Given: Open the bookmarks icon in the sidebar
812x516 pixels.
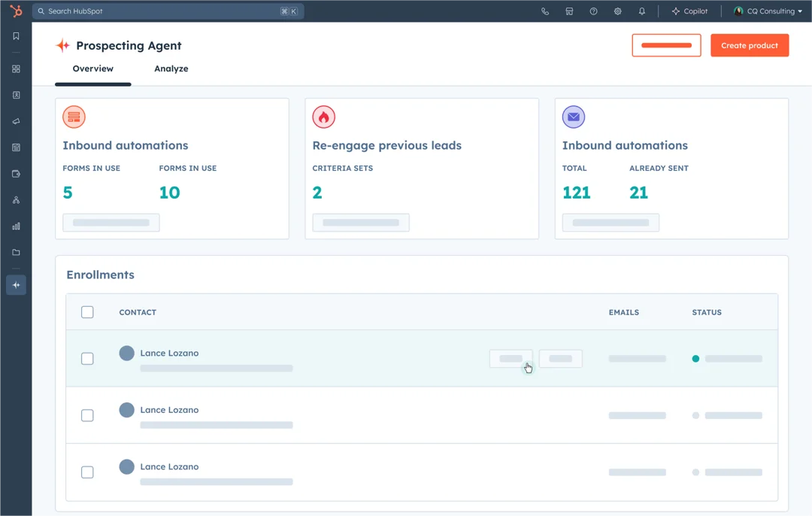Looking at the screenshot, I should [16, 35].
